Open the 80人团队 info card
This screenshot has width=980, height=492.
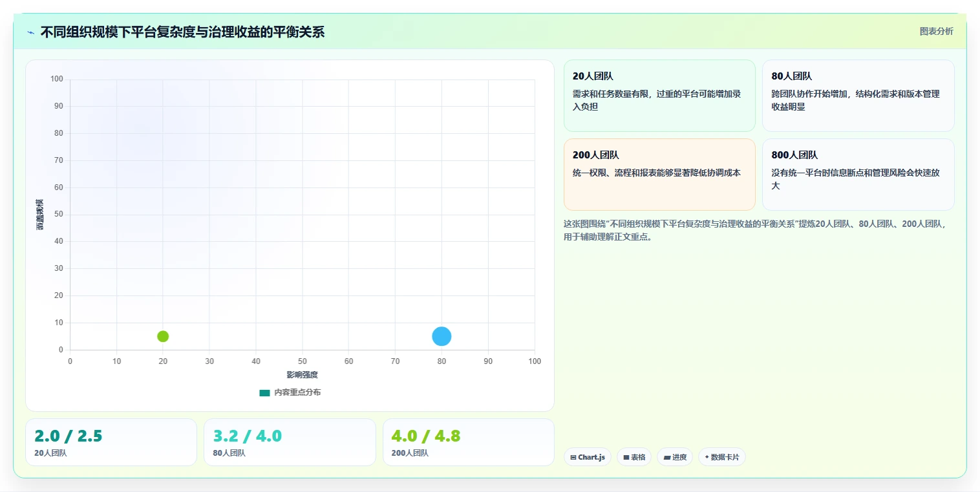[858, 96]
